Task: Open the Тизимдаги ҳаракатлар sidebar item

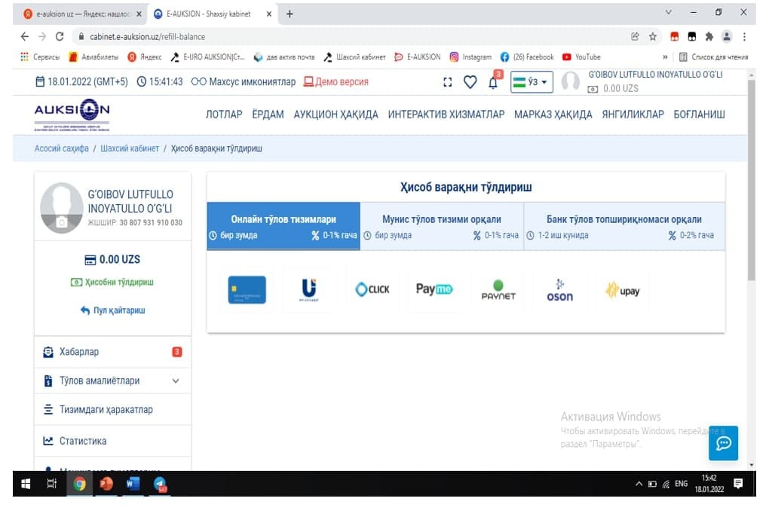Action: [x=112, y=409]
